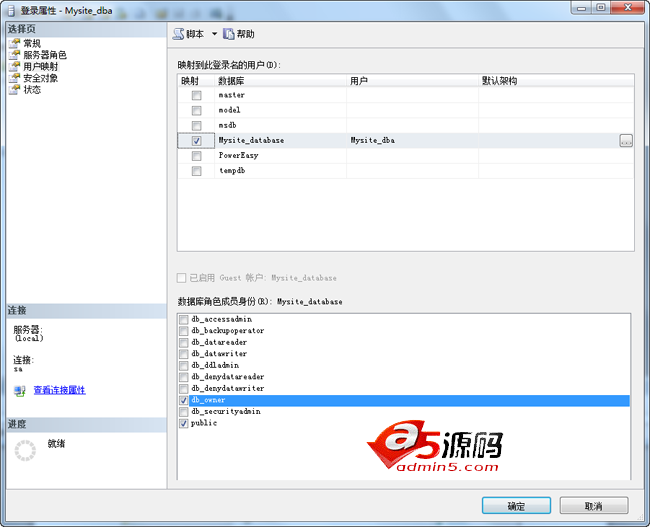Uncheck the Mysite_database mapping checkbox

point(196,141)
